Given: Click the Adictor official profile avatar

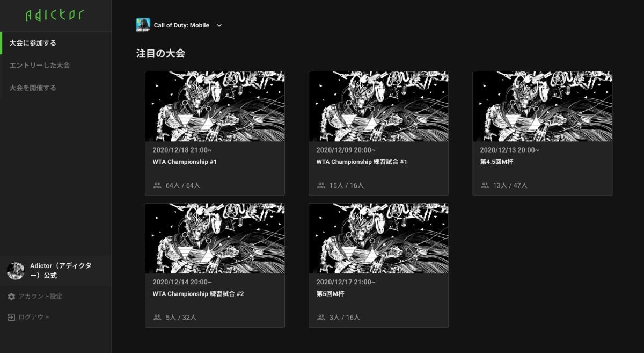Looking at the screenshot, I should point(16,271).
